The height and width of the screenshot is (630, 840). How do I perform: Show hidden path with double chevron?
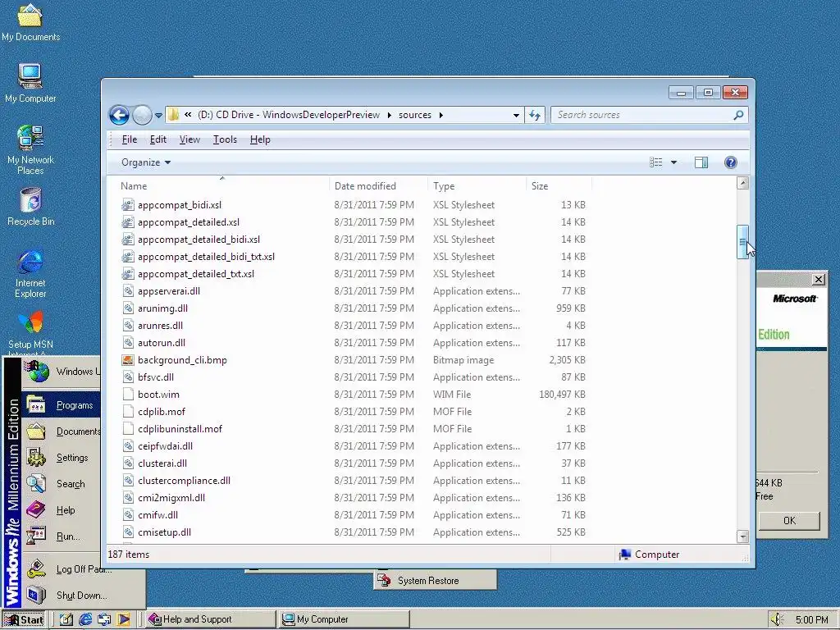point(188,115)
